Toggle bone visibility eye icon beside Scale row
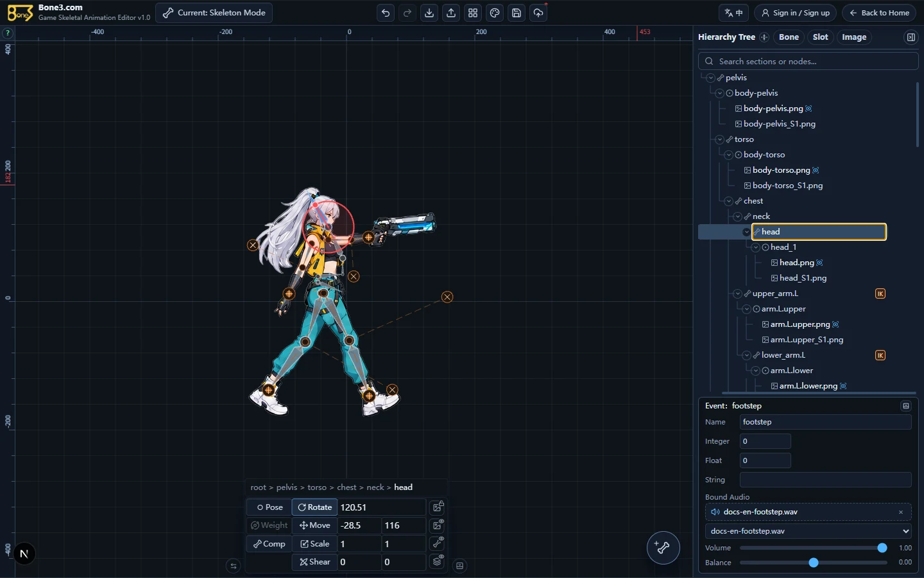 click(438, 543)
